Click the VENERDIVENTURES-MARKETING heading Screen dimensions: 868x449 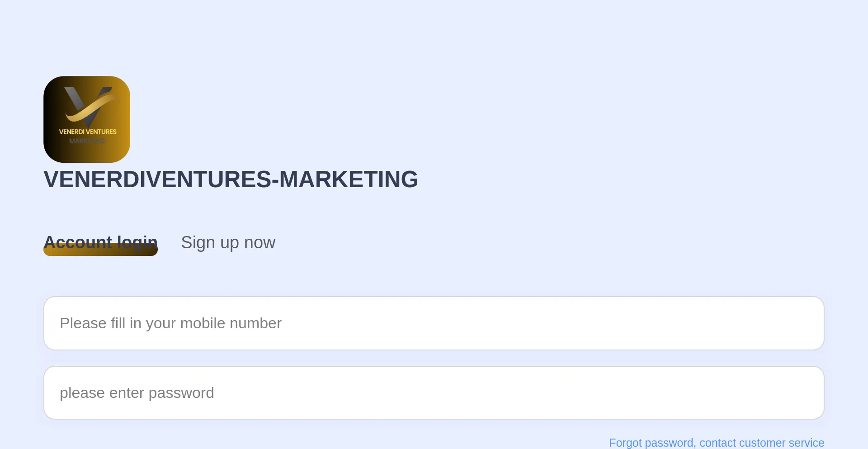[231, 179]
